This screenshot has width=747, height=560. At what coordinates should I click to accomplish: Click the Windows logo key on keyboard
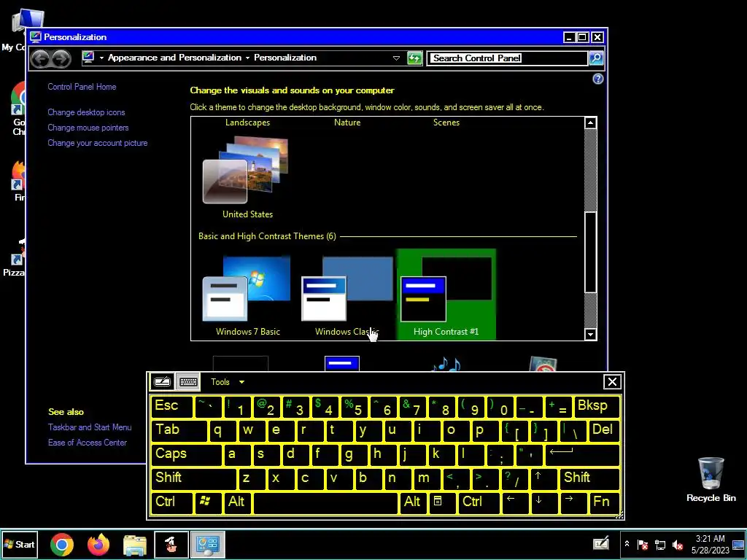[209, 502]
